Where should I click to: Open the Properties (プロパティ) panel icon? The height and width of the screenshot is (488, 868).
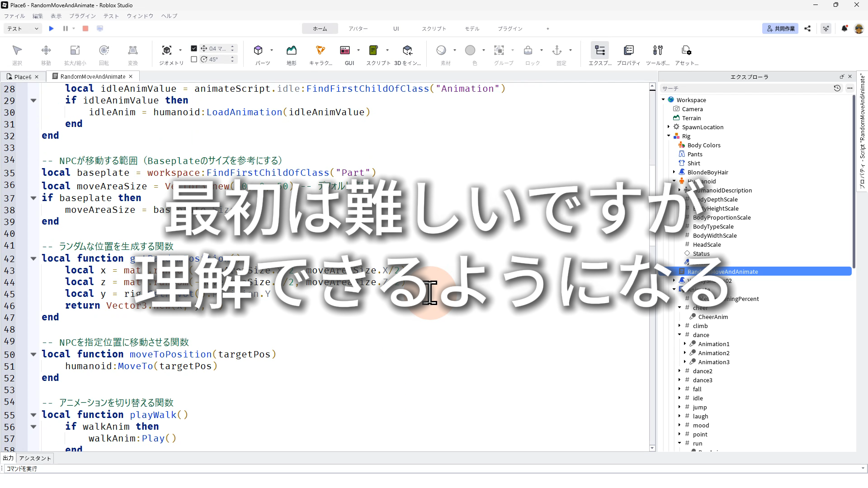tap(628, 50)
